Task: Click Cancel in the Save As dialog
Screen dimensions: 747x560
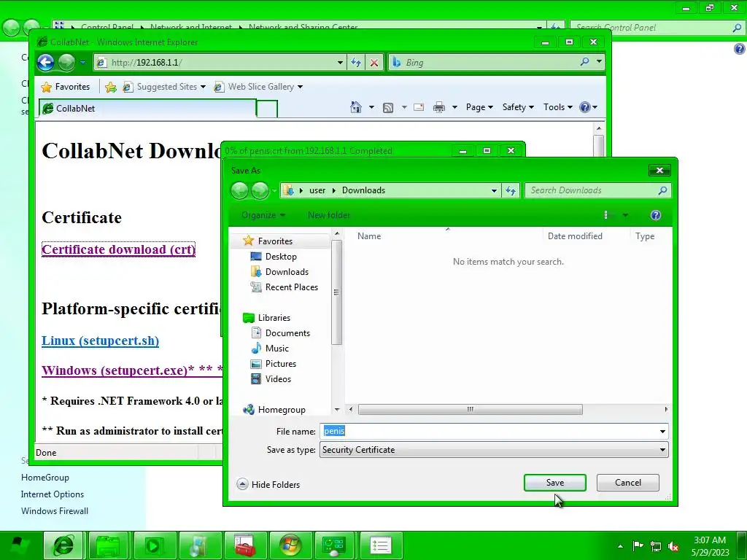Action: 627,483
